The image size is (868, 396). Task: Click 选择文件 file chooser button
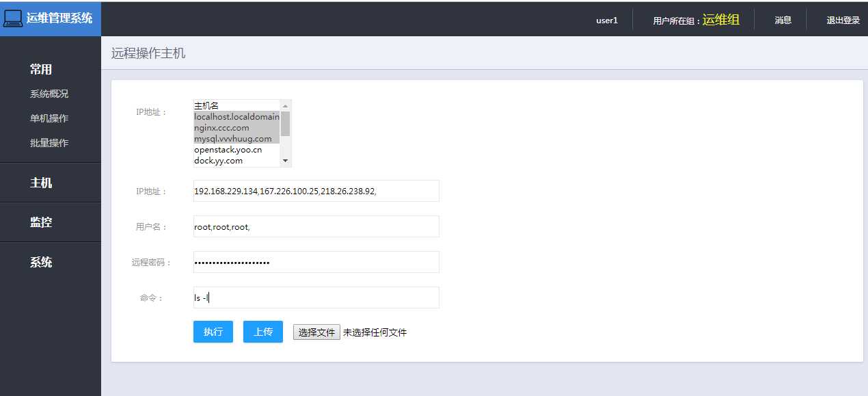[316, 332]
